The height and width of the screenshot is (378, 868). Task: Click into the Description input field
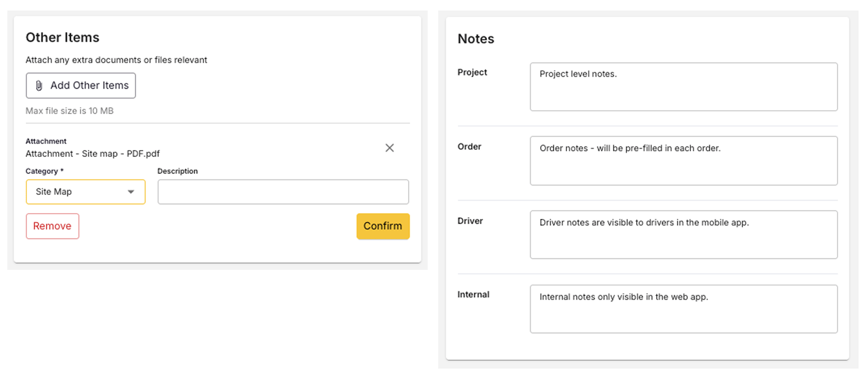283,192
